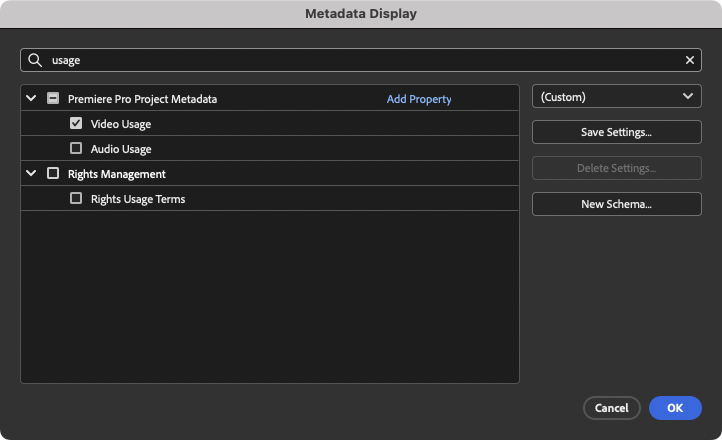Collapse the Rights Management group

(x=31, y=173)
